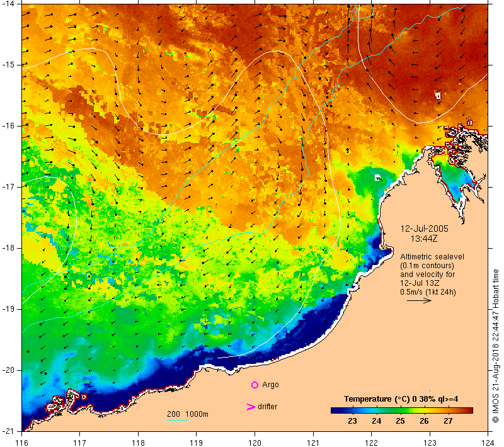The image size is (504, 447).
Task: Click the 'Altimetric sealevel' caption line
Action: (x=432, y=257)
